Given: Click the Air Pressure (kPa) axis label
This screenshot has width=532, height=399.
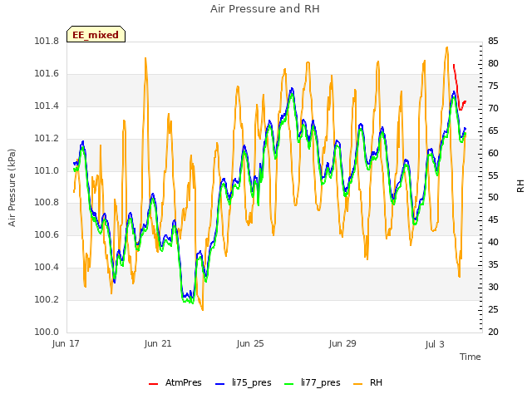Looking at the screenshot, I should pyautogui.click(x=12, y=188).
